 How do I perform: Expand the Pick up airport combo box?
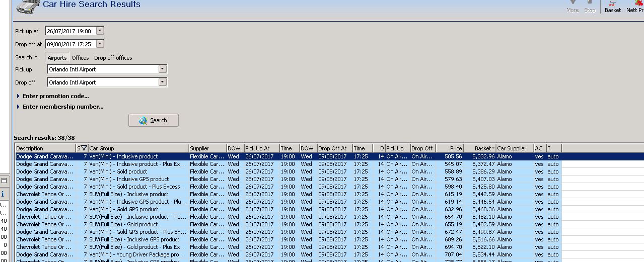pos(162,69)
